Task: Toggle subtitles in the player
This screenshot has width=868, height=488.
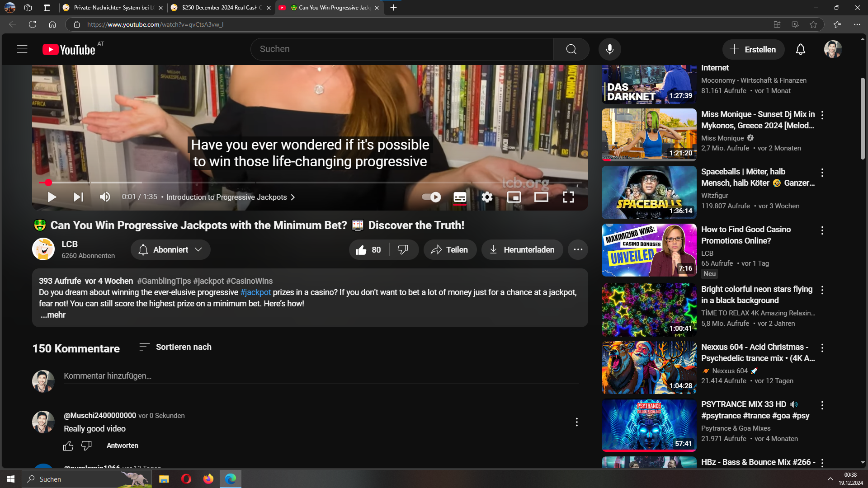Action: [x=460, y=197]
